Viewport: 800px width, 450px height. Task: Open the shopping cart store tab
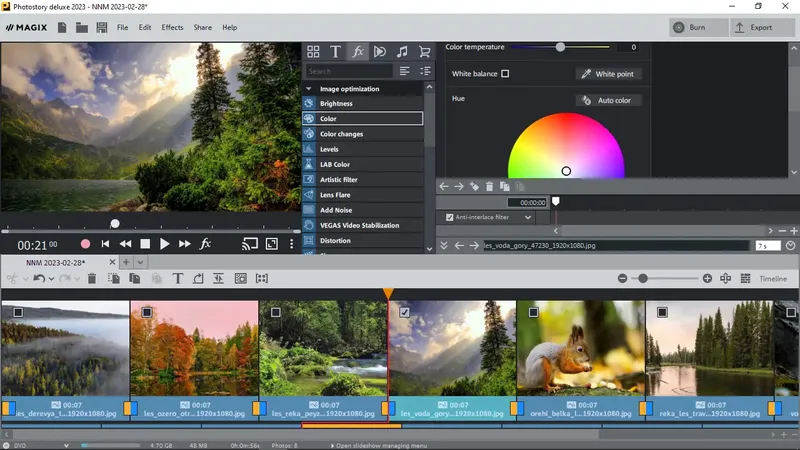(x=424, y=51)
